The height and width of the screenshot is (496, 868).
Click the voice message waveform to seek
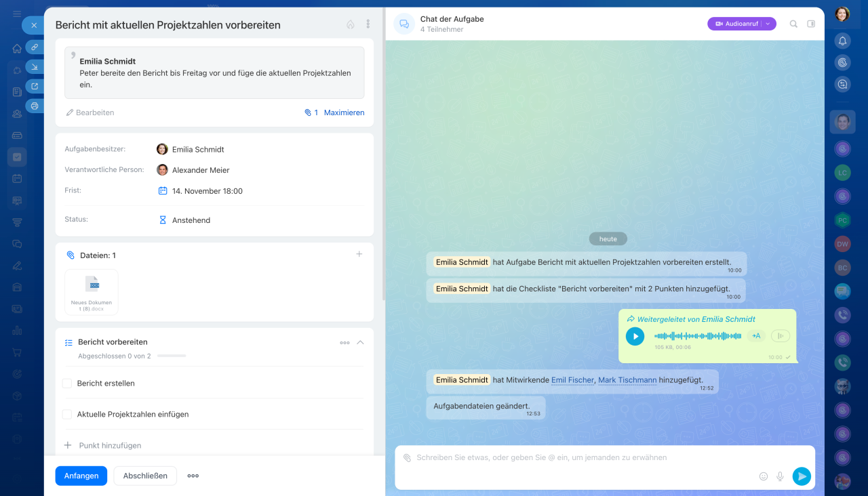pos(698,336)
